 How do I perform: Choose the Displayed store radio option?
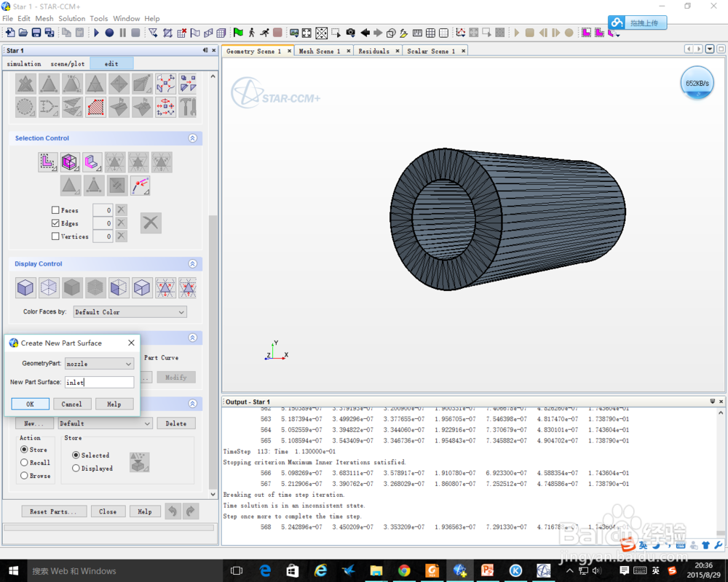pyautogui.click(x=76, y=469)
